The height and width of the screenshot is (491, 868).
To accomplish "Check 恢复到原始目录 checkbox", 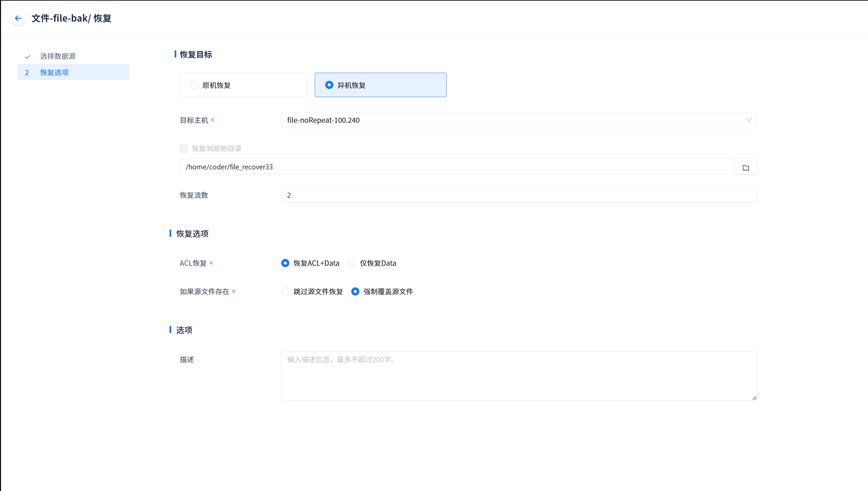I will [x=184, y=148].
